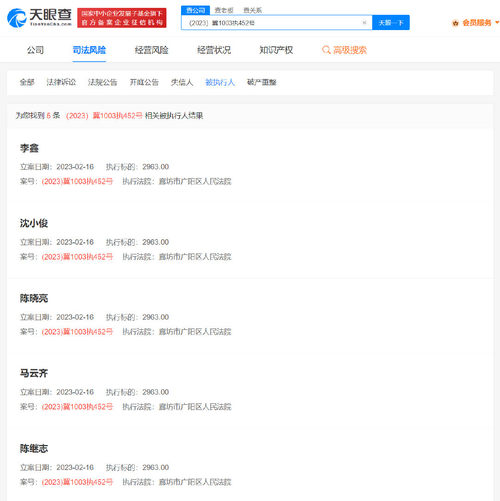This screenshot has height=501, width=500.
Task: Clear the search box with the X icon
Action: coord(364,23)
